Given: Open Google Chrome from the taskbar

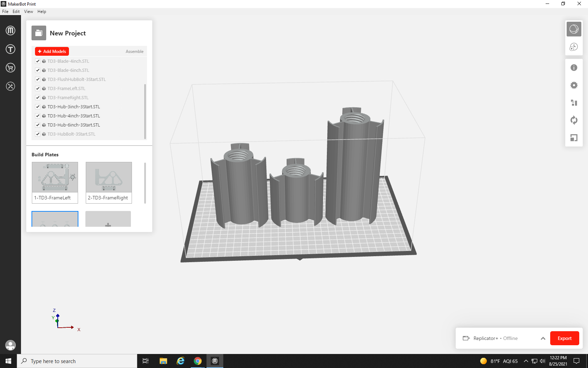Looking at the screenshot, I should [198, 361].
